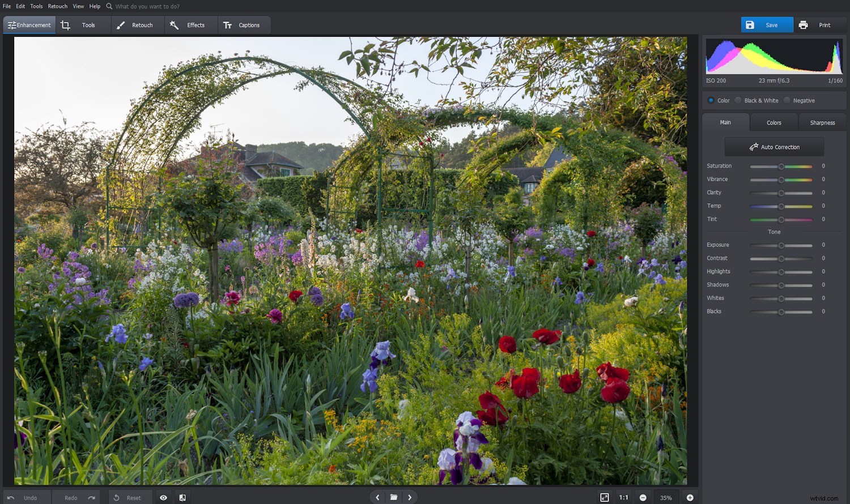Open a new image with the folder icon

point(394,497)
